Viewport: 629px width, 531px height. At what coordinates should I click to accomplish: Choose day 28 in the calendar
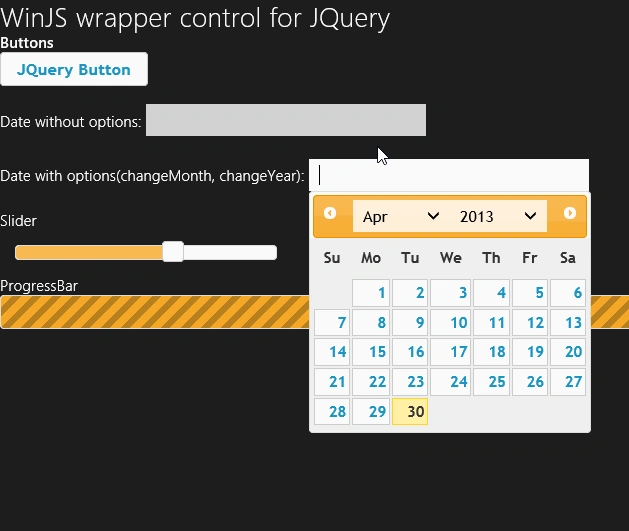(332, 411)
